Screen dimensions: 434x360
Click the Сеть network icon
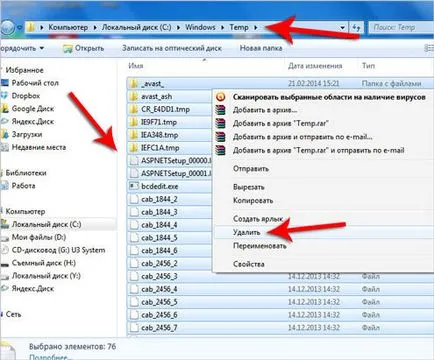click(2, 314)
